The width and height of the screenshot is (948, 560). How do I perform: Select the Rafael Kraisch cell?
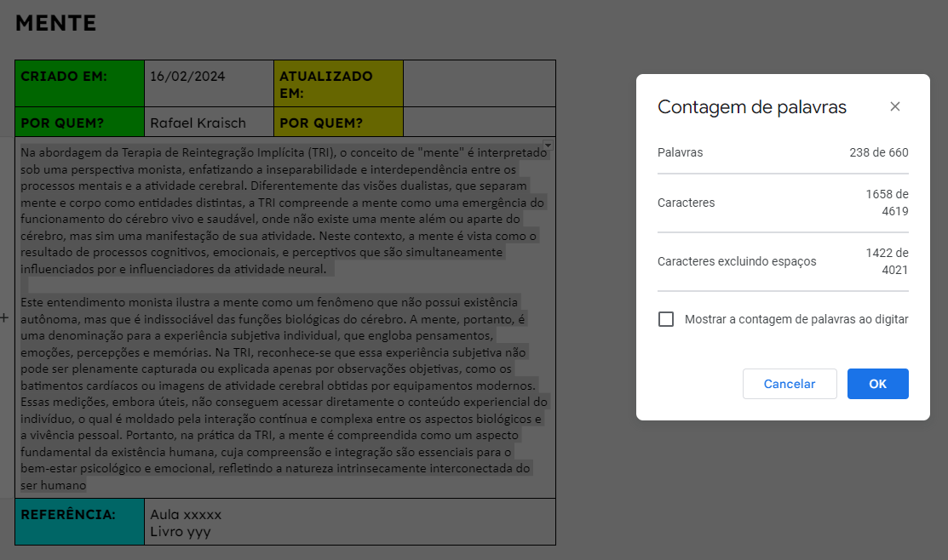click(210, 122)
